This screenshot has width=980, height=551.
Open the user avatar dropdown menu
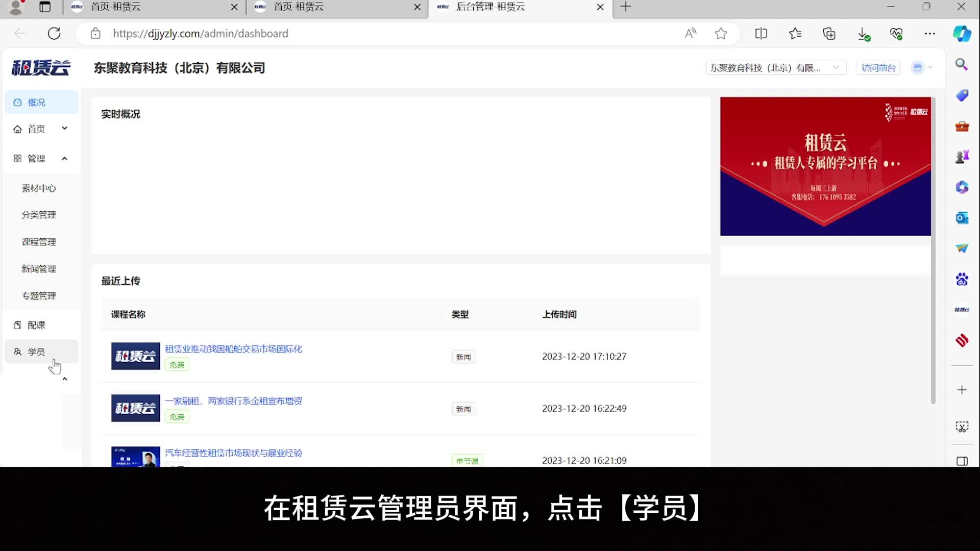point(922,67)
